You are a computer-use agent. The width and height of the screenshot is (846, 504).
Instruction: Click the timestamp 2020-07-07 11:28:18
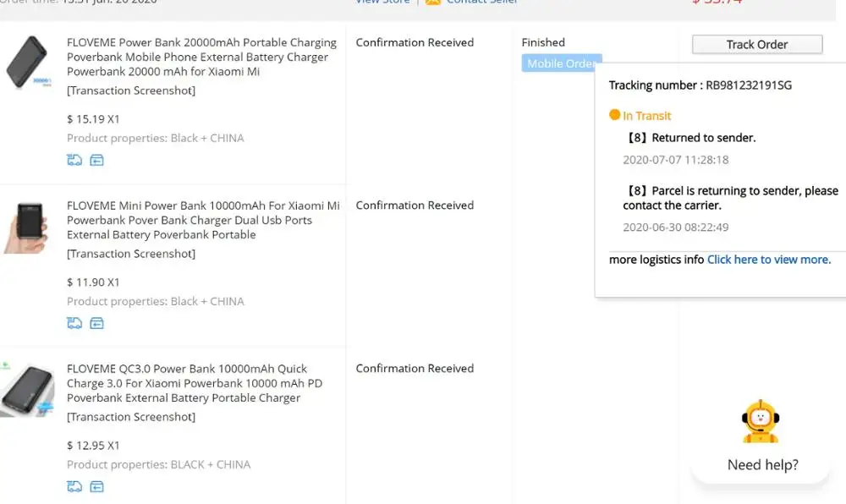pos(675,160)
